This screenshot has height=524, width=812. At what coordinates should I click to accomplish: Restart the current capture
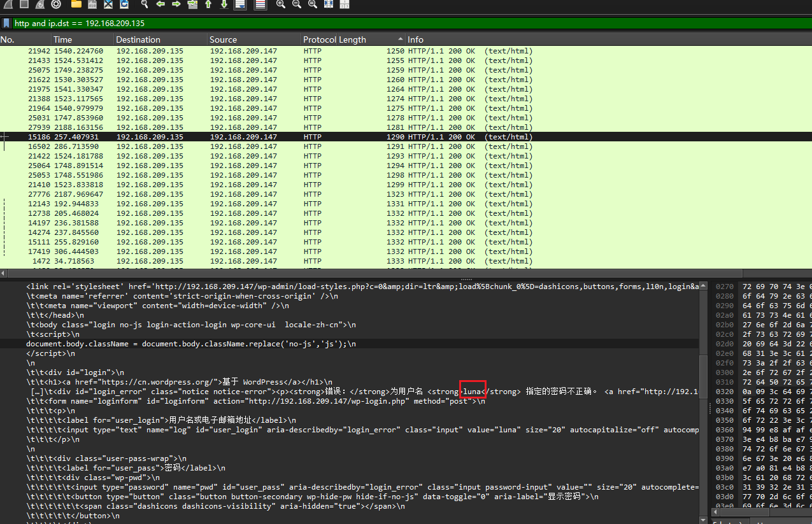40,4
